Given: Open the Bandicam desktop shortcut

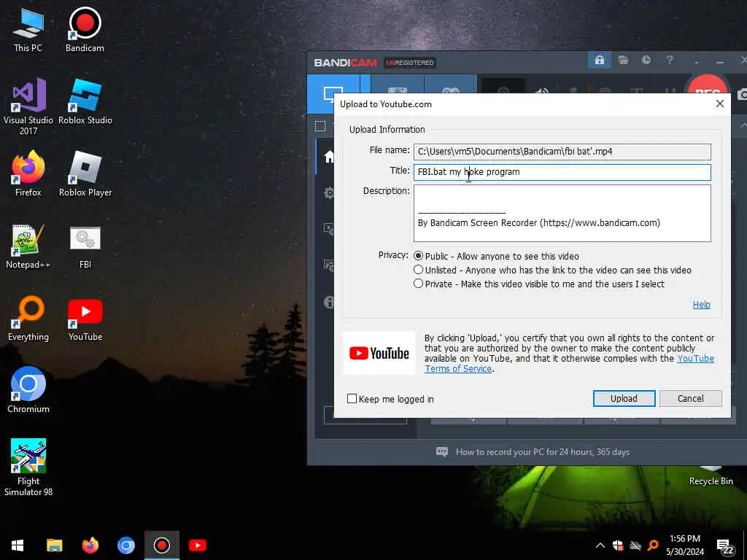Looking at the screenshot, I should pos(85,29).
